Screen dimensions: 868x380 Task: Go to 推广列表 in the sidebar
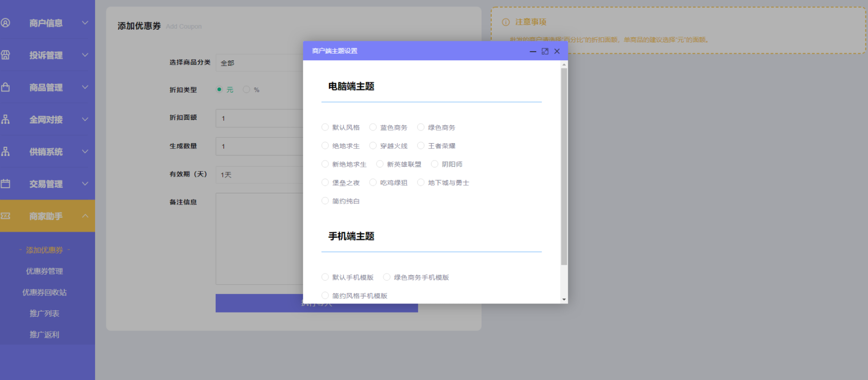click(x=44, y=314)
